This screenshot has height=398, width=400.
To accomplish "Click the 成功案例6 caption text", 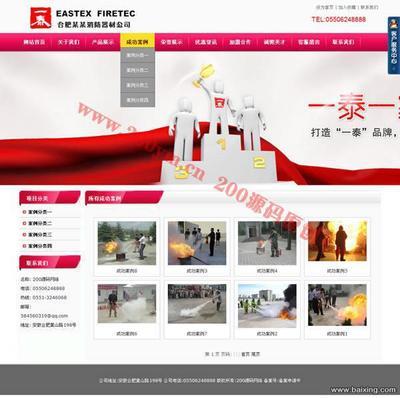I will (x=127, y=334).
